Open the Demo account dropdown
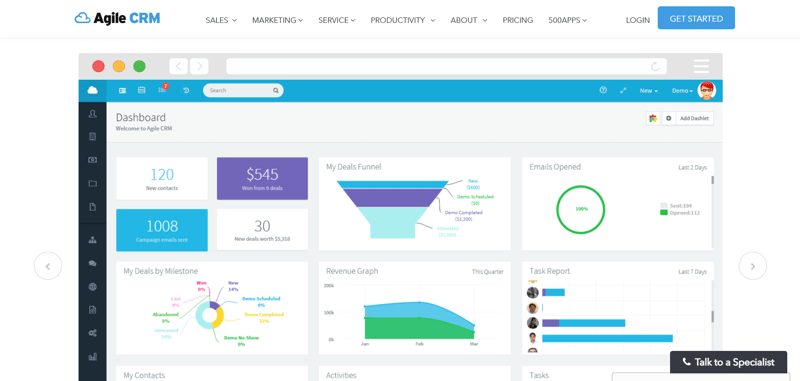The width and height of the screenshot is (800, 381). [x=682, y=90]
